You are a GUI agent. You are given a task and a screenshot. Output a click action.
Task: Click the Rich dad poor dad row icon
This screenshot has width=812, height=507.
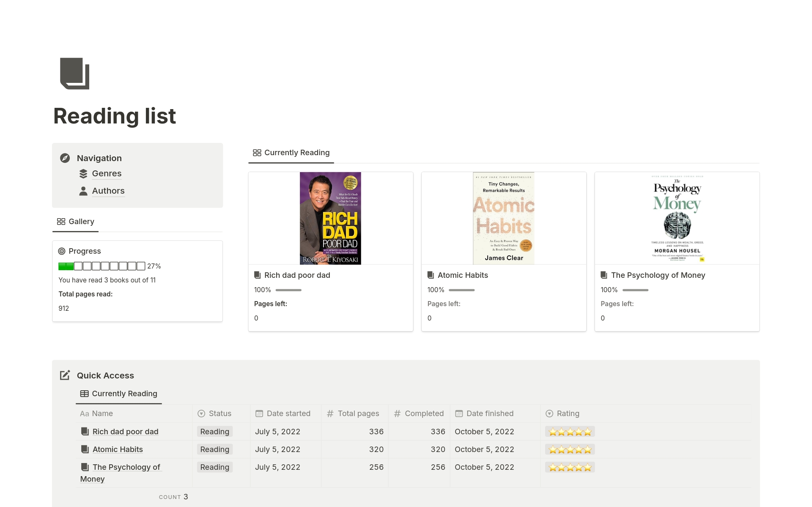pos(85,431)
